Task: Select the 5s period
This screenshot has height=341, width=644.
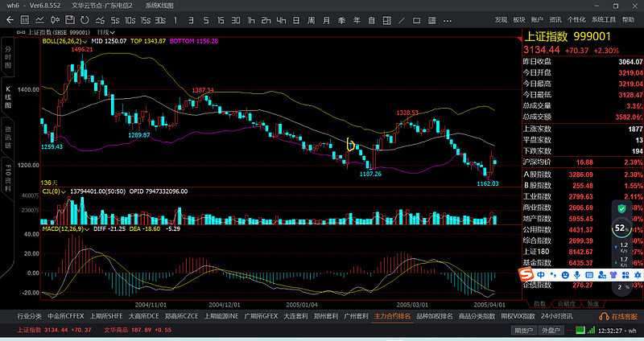Action: tap(115, 20)
